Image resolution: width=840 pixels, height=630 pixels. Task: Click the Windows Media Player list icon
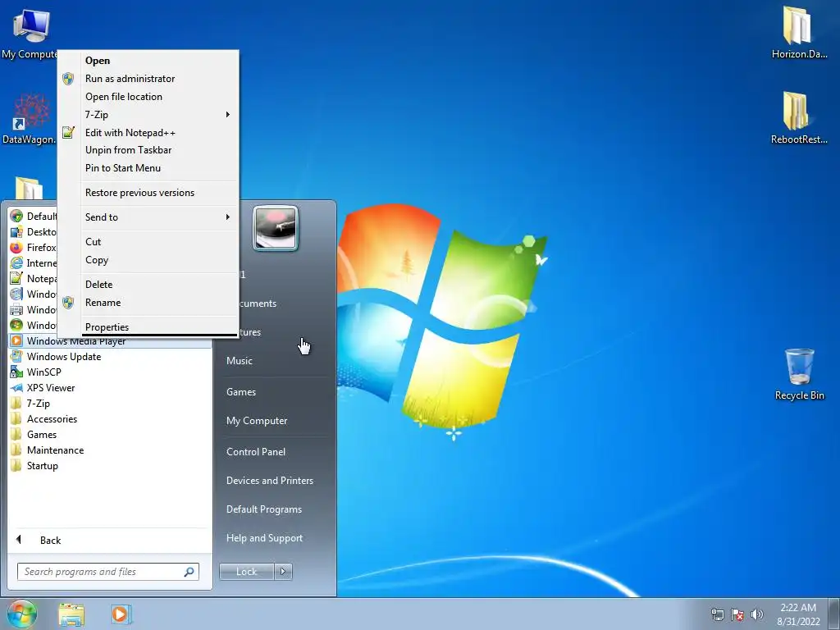(16, 340)
